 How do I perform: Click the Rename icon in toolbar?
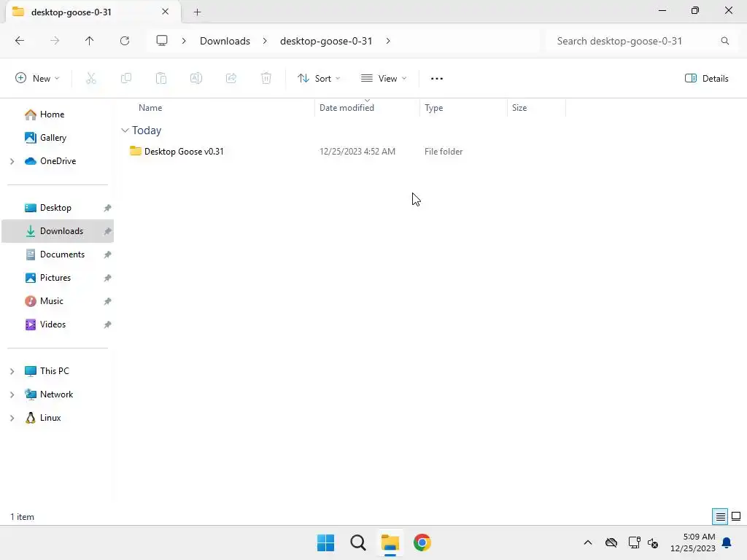196,79
